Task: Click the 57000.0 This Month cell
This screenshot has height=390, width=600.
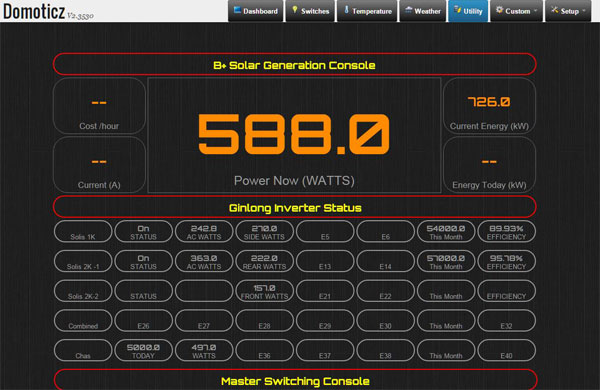Action: tap(446, 261)
